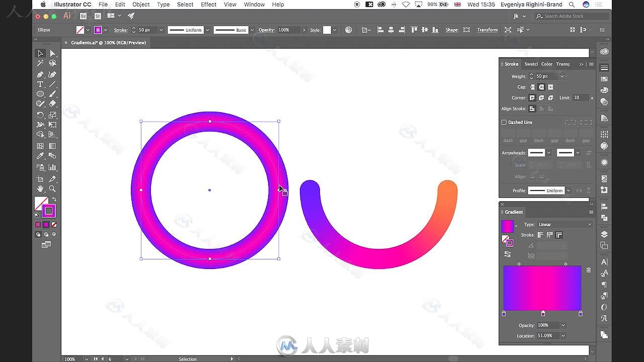Choose Miter Join corner option
The height and width of the screenshot is (362, 644).
pos(532,98)
